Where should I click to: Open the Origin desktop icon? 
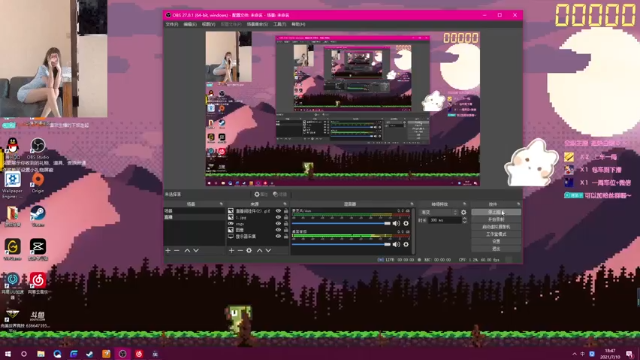click(x=38, y=182)
